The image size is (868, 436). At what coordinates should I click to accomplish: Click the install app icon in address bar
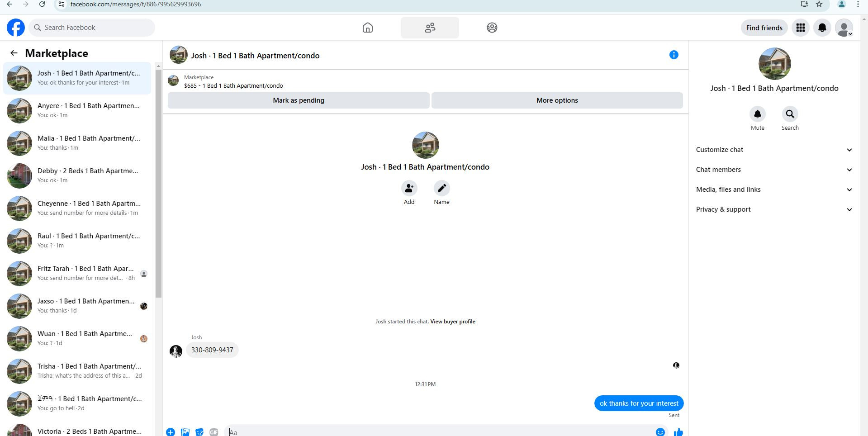tap(804, 4)
